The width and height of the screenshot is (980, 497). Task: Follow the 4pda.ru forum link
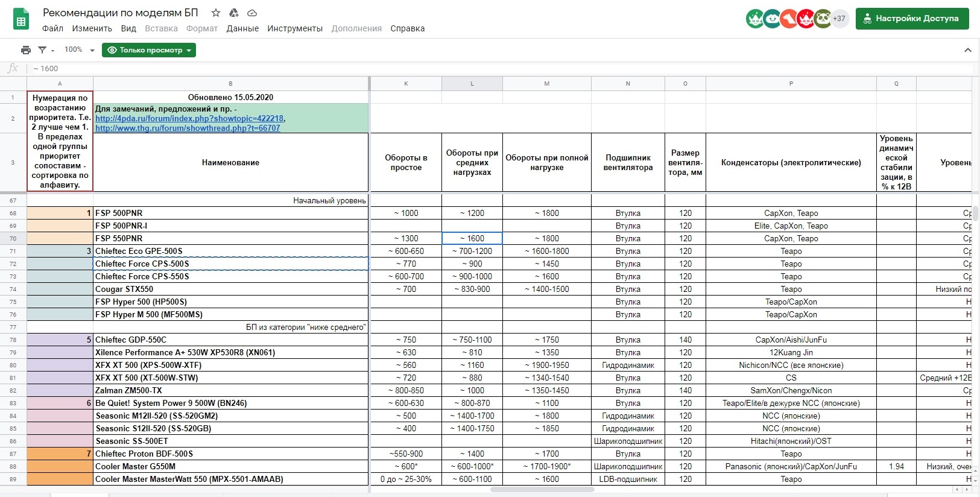(x=189, y=119)
